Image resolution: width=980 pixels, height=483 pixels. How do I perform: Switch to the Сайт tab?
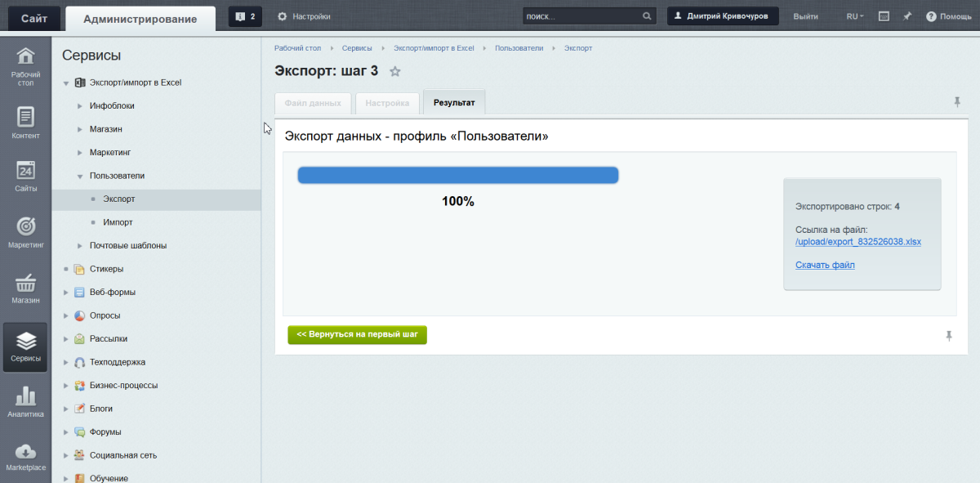[x=33, y=18]
